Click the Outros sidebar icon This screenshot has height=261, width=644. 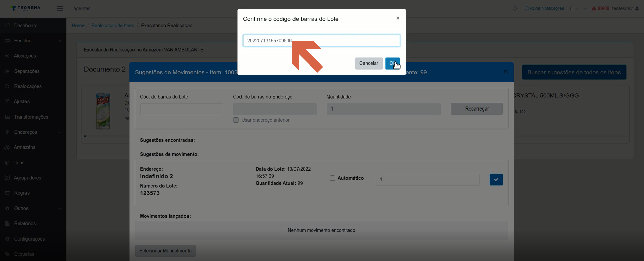click(x=7, y=208)
